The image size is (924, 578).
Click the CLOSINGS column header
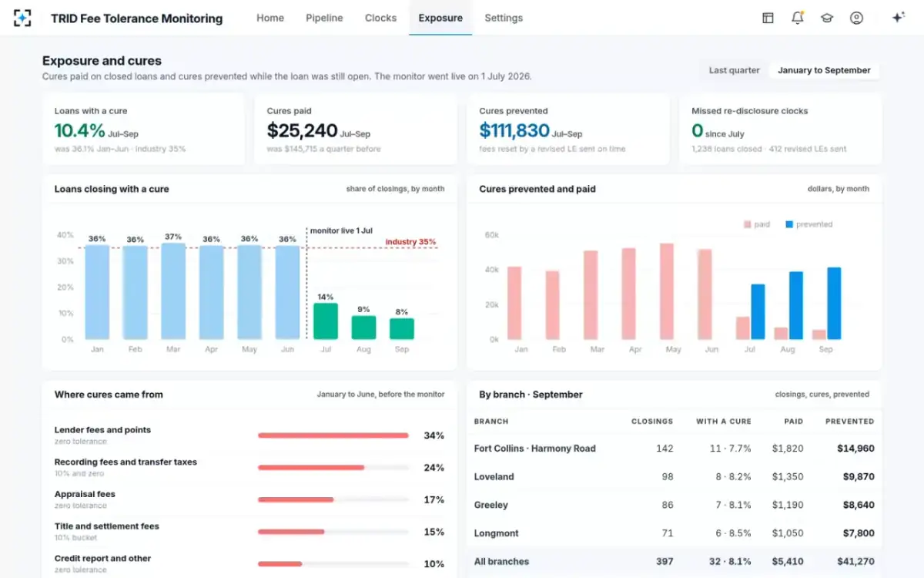click(652, 422)
